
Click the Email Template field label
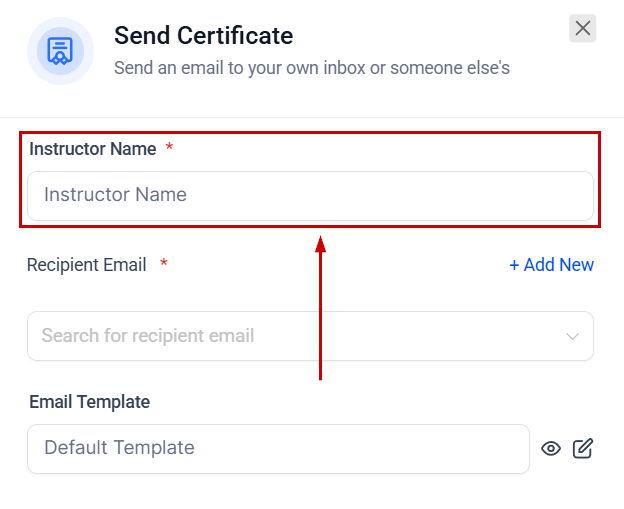click(90, 402)
